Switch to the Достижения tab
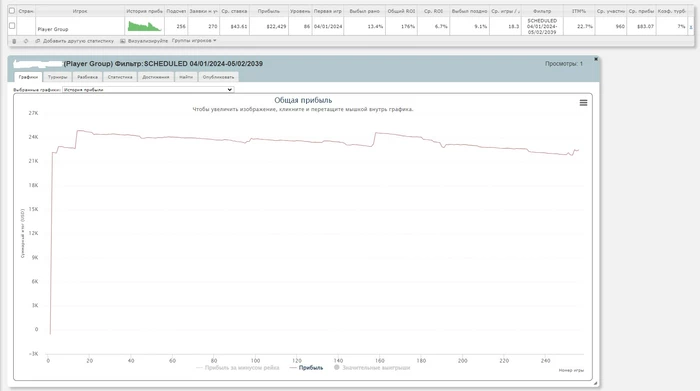The width and height of the screenshot is (700, 391). (155, 77)
